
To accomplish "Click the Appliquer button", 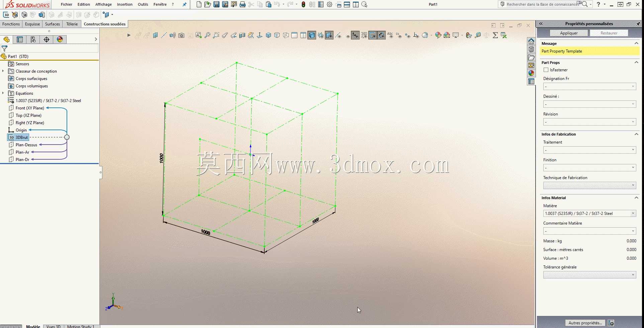I will coord(569,33).
